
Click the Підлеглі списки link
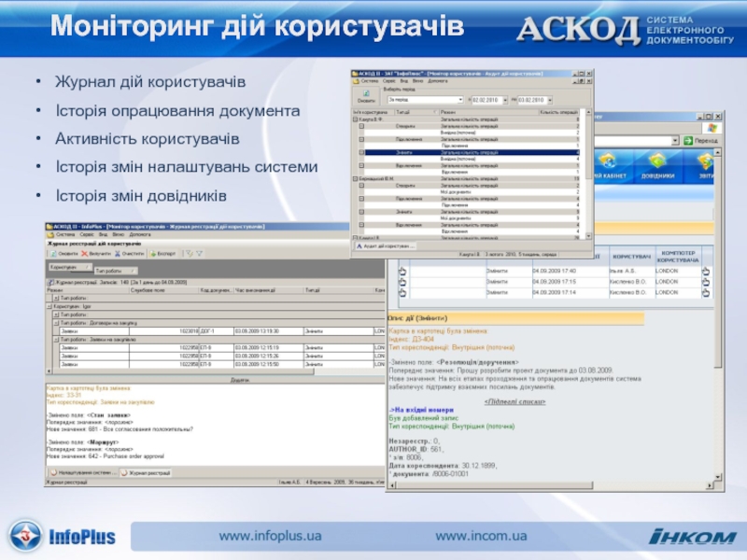[514, 402]
